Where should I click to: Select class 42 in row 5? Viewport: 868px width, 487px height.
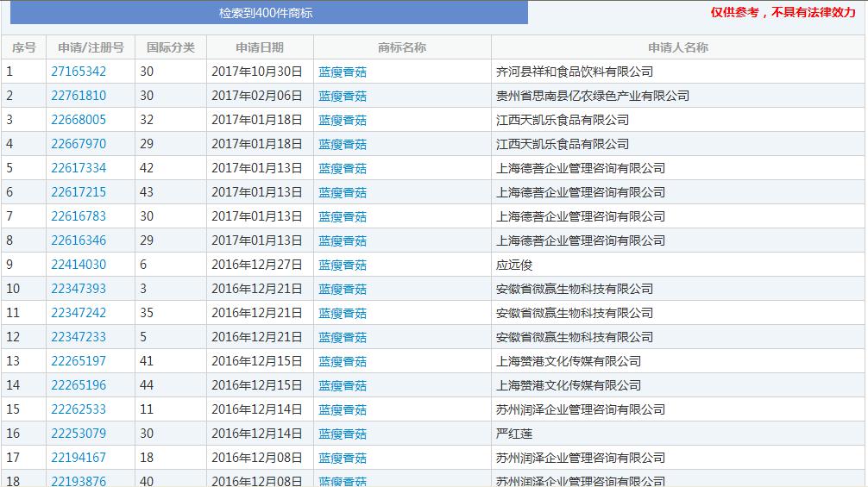pyautogui.click(x=147, y=168)
